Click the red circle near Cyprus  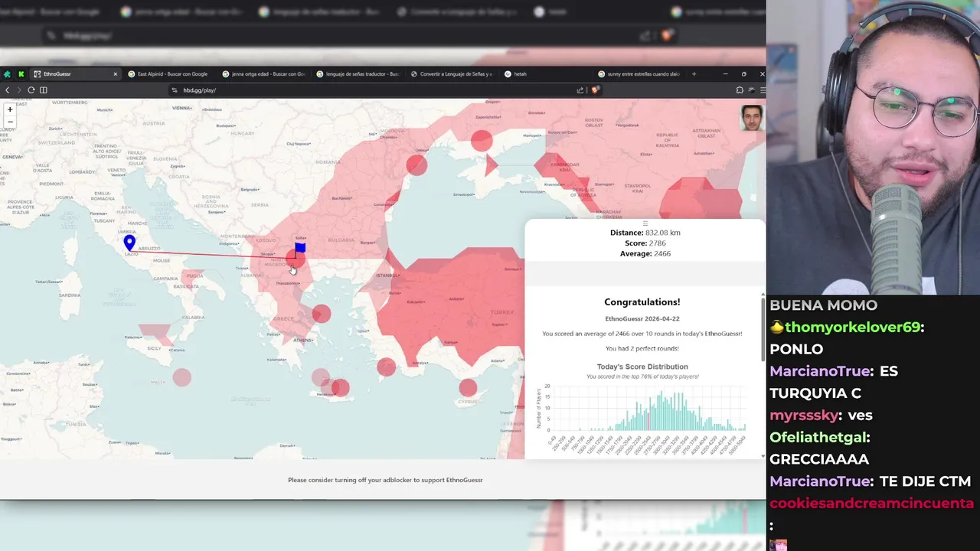[x=468, y=387]
